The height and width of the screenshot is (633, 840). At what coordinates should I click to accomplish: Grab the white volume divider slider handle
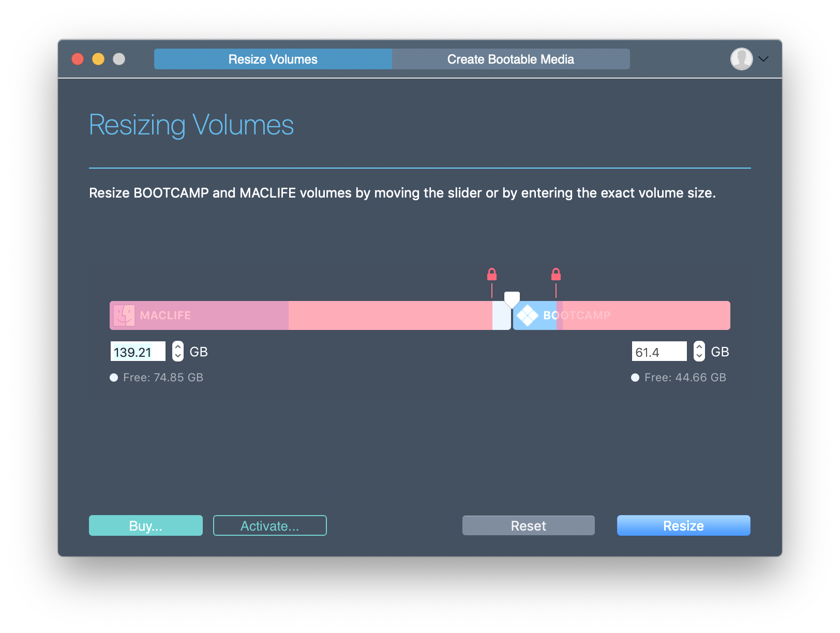[x=512, y=299]
